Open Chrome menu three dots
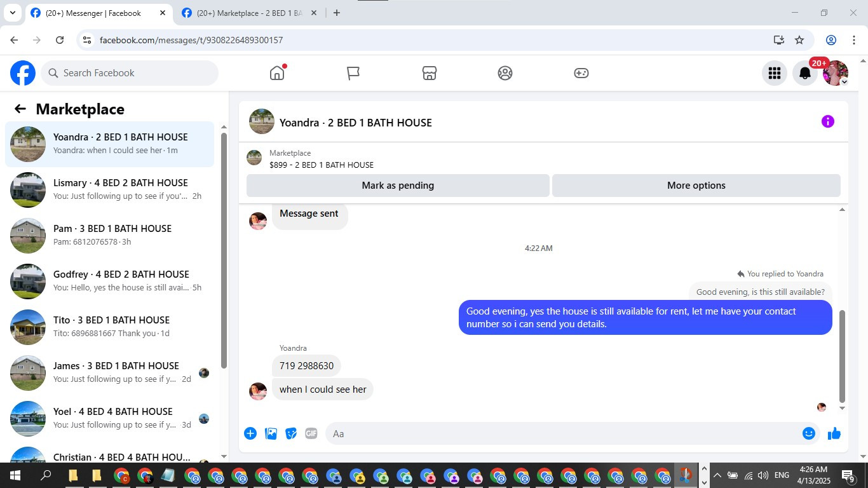This screenshot has height=488, width=868. 853,40
